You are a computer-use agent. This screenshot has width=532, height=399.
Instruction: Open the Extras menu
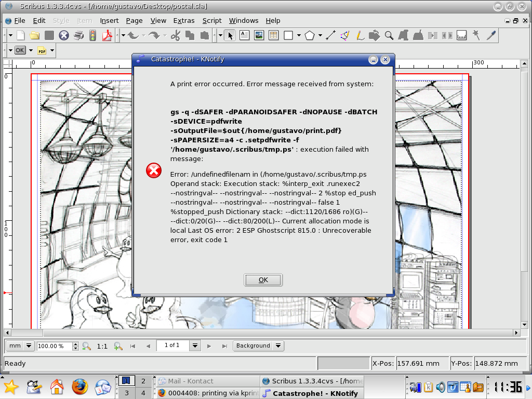tap(184, 21)
